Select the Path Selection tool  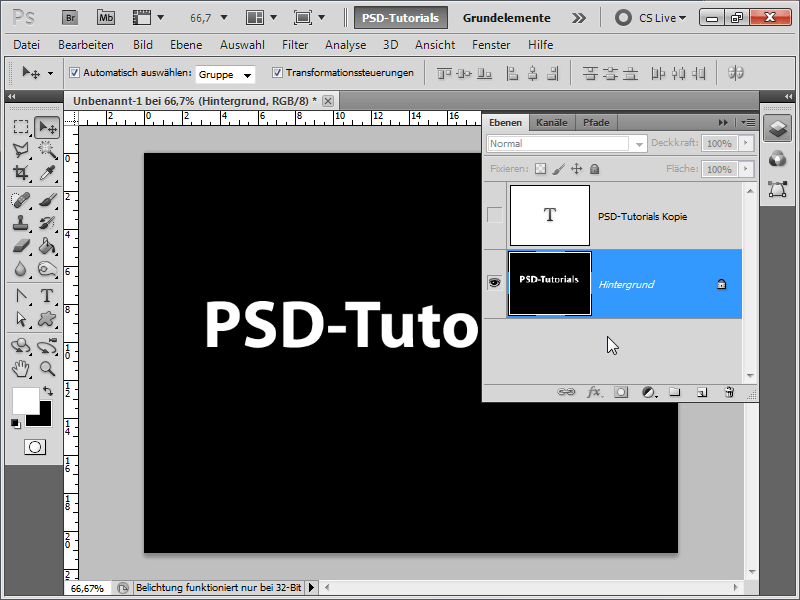(20, 319)
